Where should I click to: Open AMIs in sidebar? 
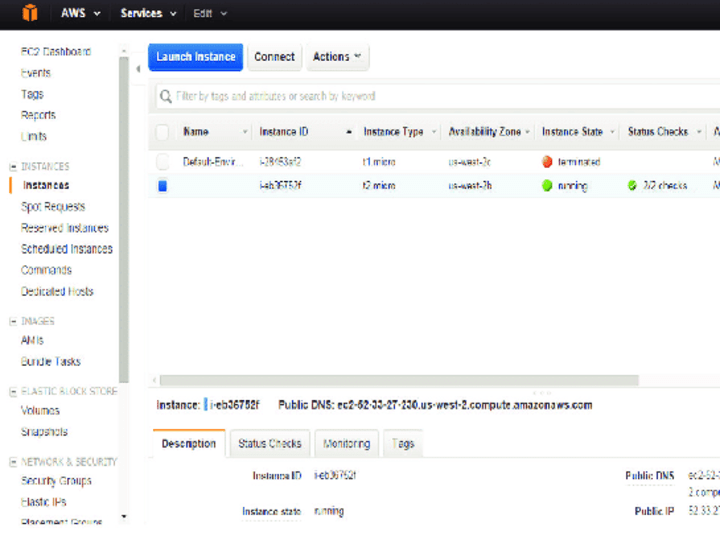point(32,340)
